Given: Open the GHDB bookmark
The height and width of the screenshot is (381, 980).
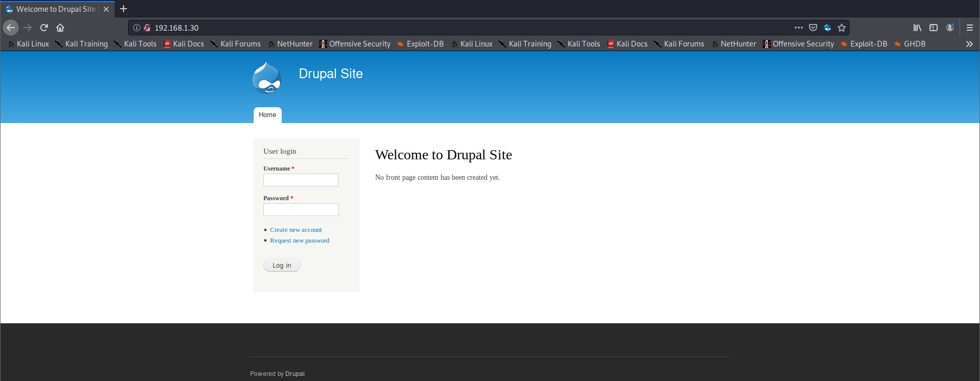Looking at the screenshot, I should (910, 44).
